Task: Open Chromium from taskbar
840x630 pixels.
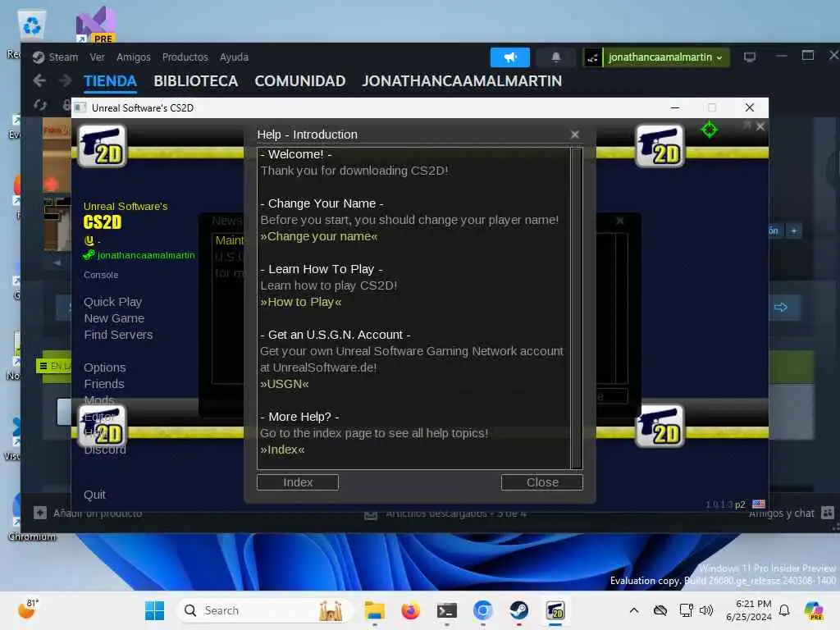Action: [x=482, y=610]
